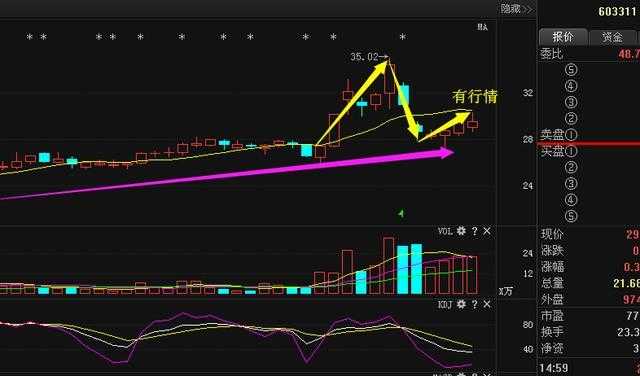
Task: Click the 14:59 timestamp
Action: pyautogui.click(x=554, y=368)
